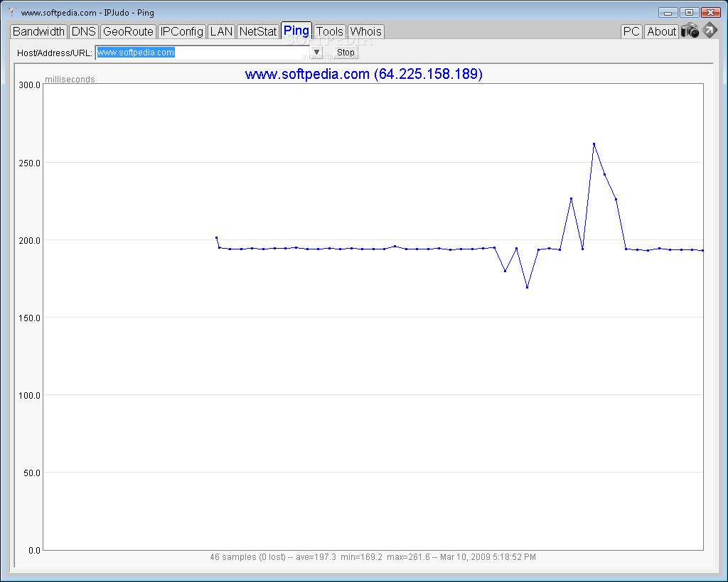Screen dimensions: 728x582
Task: Click the 0.0 axis value
Action: click(34, 551)
